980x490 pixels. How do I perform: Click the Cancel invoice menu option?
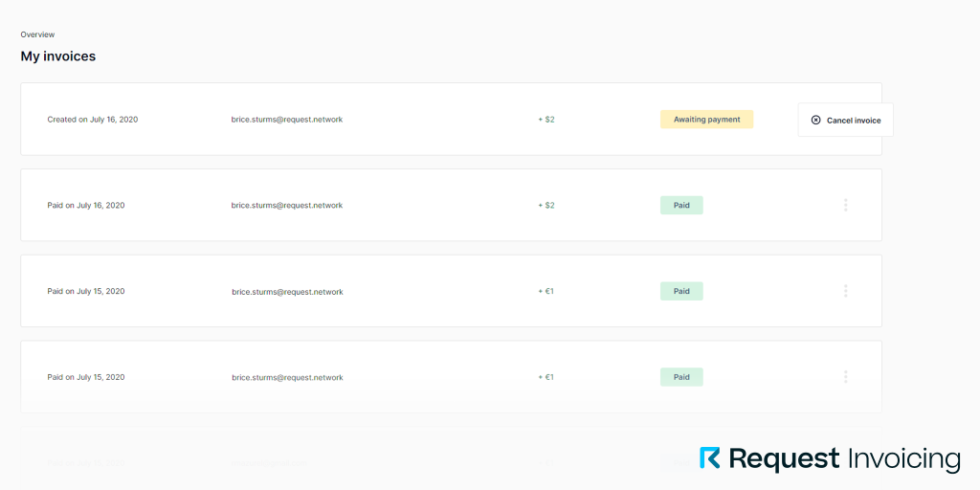[846, 120]
